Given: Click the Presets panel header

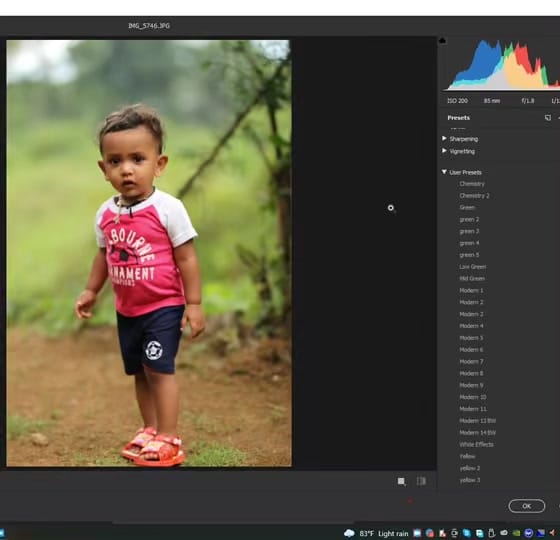Looking at the screenshot, I should click(x=459, y=118).
